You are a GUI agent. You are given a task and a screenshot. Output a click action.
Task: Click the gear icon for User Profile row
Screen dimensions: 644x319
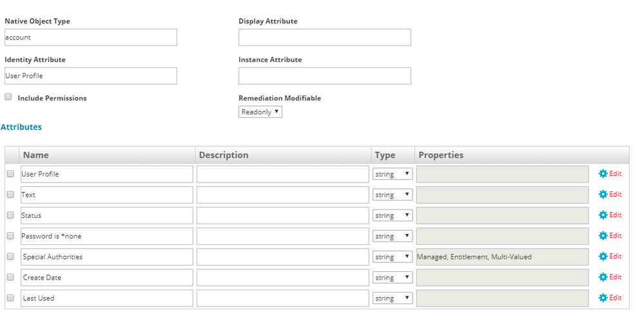point(603,174)
